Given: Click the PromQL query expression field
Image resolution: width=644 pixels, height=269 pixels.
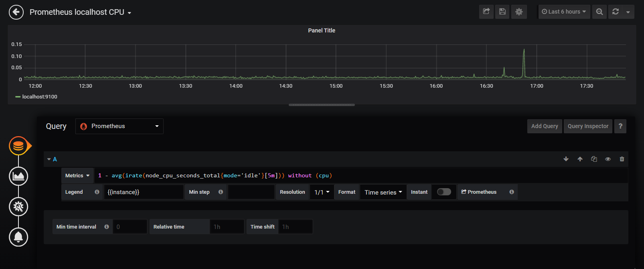Looking at the screenshot, I should click(x=361, y=176).
